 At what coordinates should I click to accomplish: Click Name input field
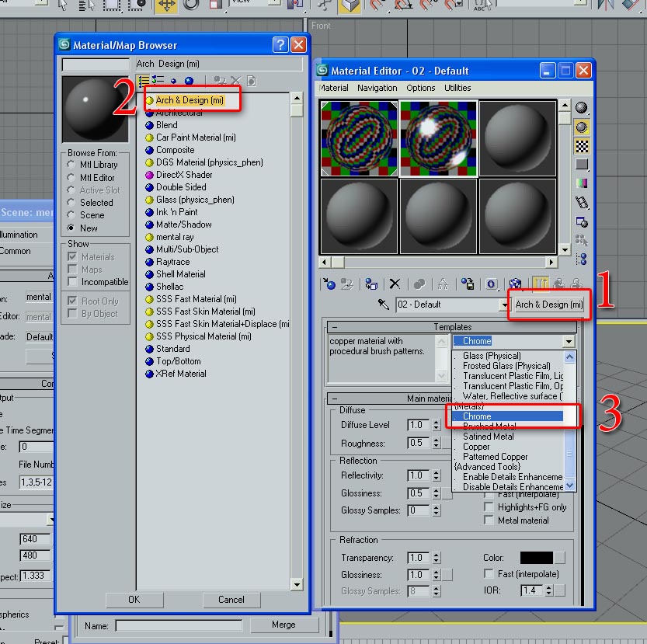(179, 626)
